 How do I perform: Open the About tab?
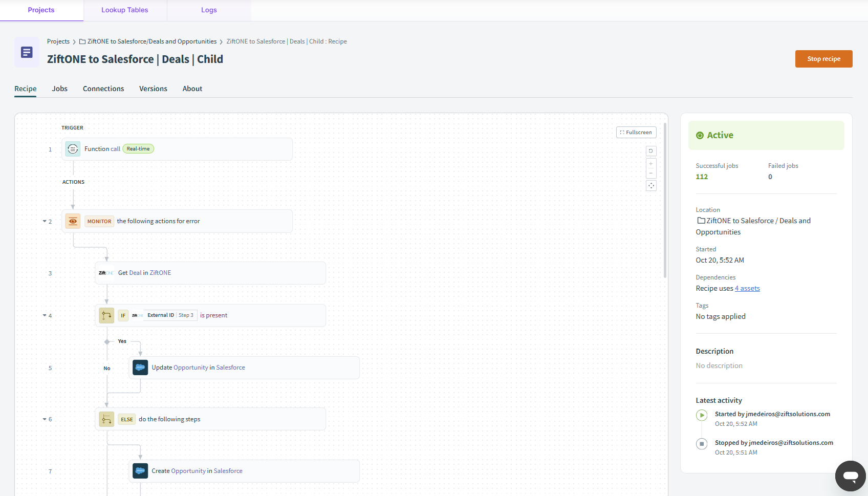(x=192, y=89)
